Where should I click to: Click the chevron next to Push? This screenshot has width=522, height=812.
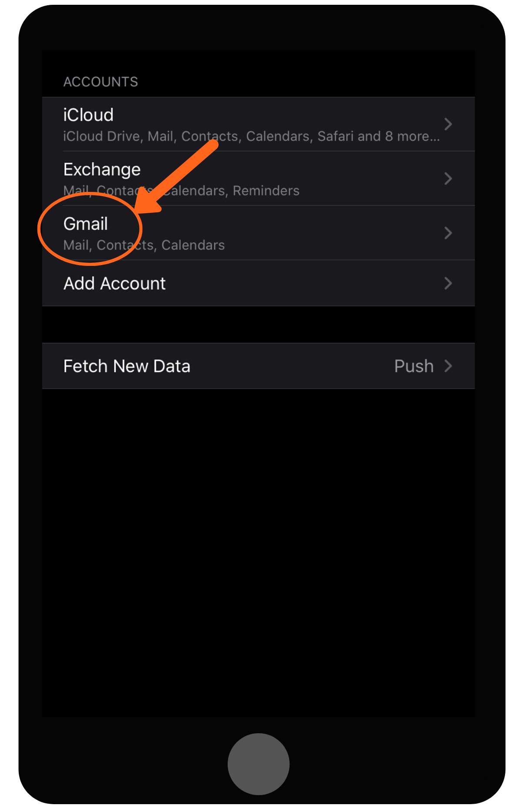tap(448, 366)
